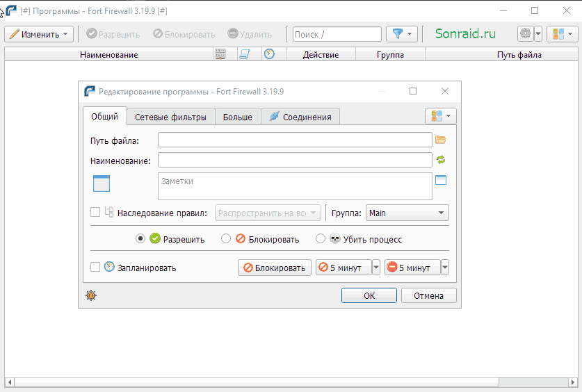
Task: Select the Убить процесс radio button
Action: tap(321, 238)
